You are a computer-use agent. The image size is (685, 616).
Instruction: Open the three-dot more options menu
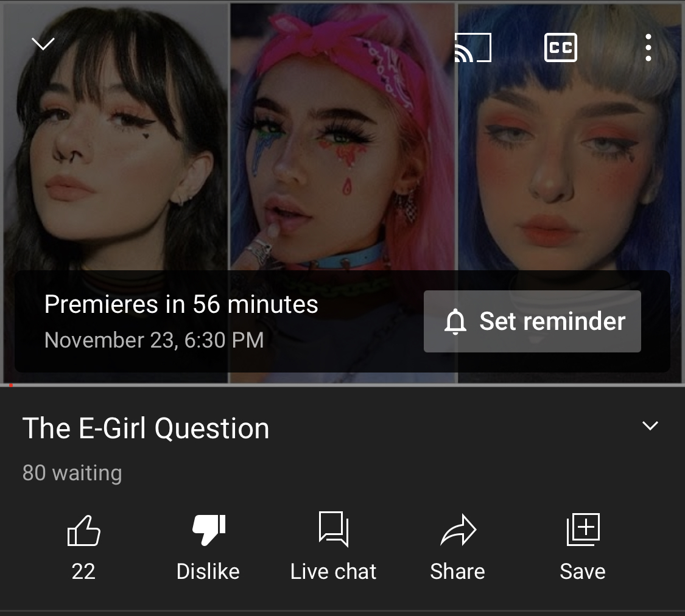[648, 47]
